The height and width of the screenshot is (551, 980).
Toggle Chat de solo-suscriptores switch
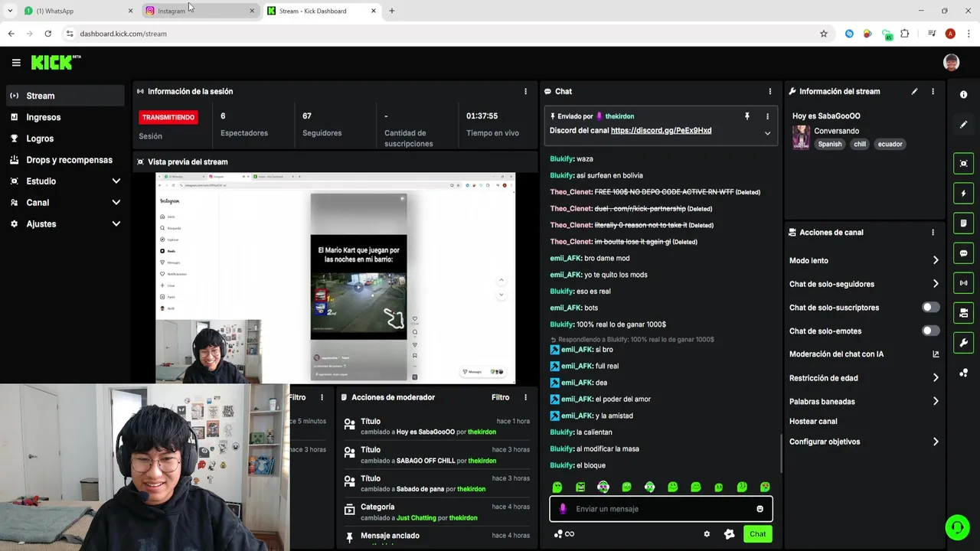(930, 308)
